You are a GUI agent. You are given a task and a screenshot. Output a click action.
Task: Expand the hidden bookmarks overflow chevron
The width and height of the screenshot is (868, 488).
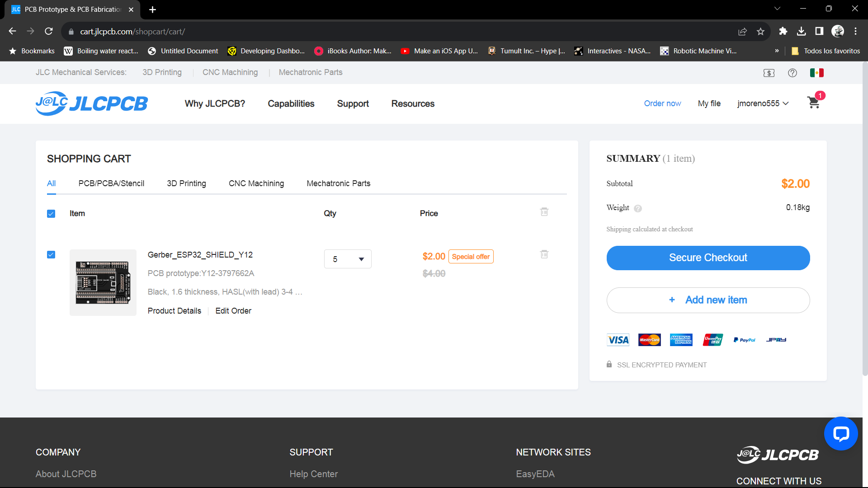777,51
